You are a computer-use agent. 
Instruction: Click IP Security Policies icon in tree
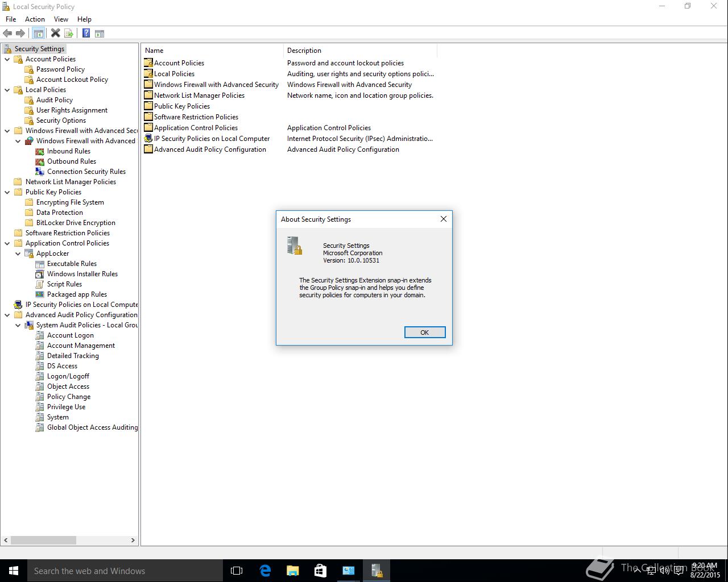(x=18, y=305)
